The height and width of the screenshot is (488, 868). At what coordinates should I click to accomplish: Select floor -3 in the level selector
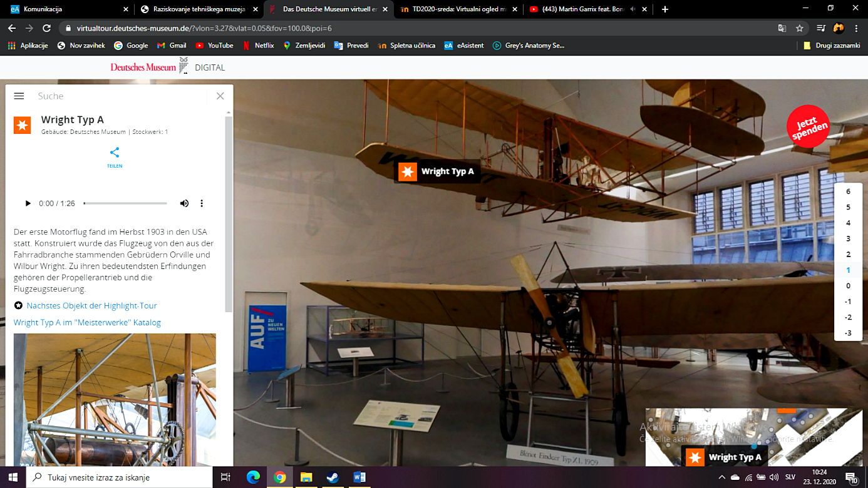click(848, 333)
